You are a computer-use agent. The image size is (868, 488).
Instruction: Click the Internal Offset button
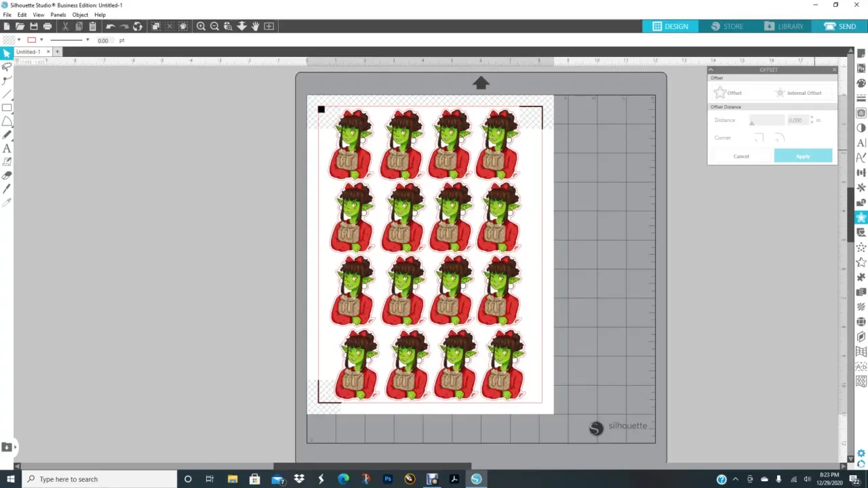(799, 93)
